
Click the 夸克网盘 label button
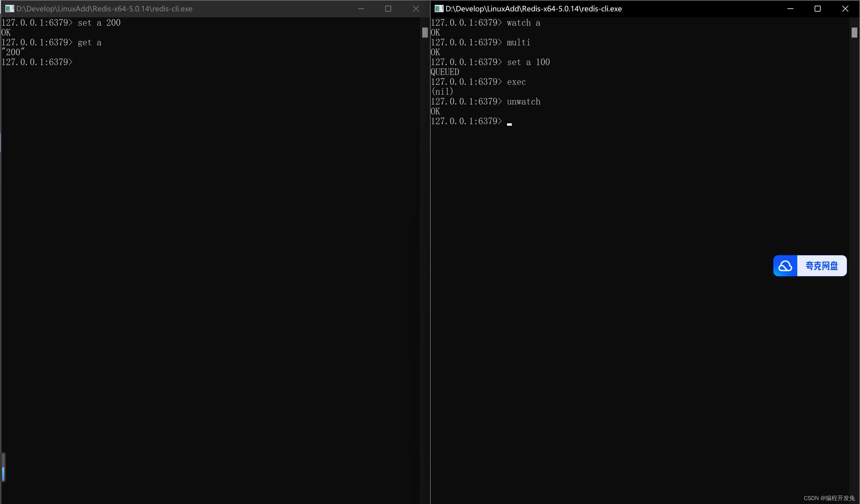822,266
